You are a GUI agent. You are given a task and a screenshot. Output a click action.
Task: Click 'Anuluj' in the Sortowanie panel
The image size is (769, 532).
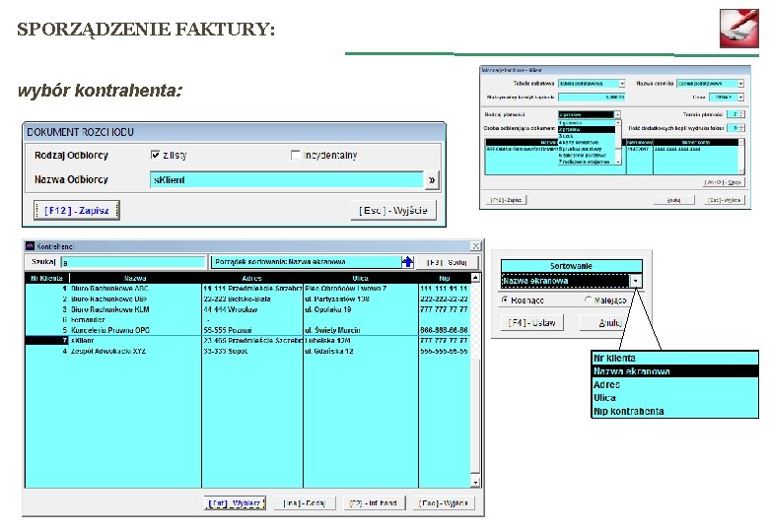[x=610, y=323]
